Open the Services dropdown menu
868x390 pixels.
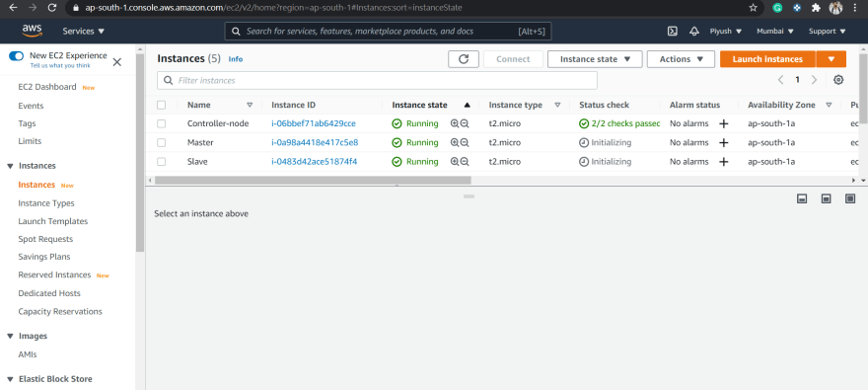click(x=84, y=31)
